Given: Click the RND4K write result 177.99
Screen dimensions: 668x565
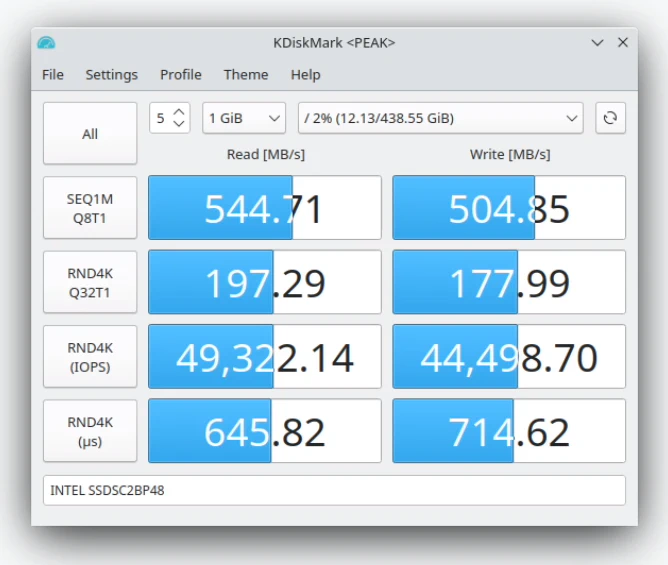Looking at the screenshot, I should (x=509, y=282).
